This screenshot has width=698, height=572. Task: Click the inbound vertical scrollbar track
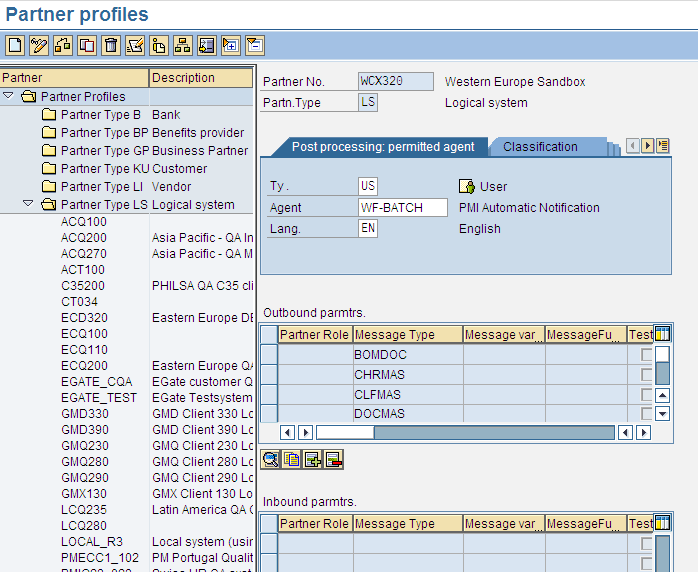pos(663,554)
